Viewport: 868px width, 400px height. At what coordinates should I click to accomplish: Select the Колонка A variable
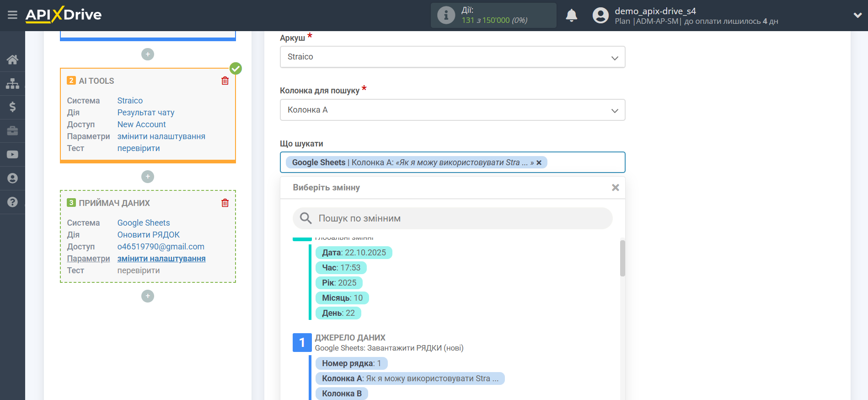(410, 378)
